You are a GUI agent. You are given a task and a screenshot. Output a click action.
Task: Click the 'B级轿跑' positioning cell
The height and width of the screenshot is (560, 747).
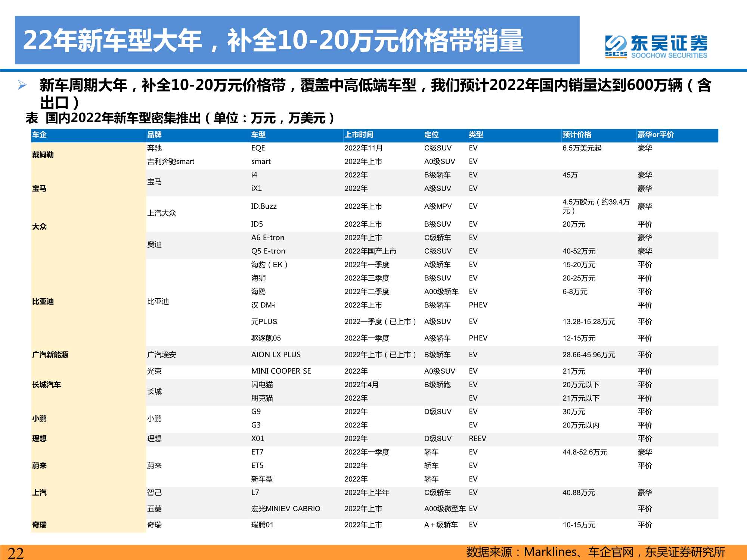tap(438, 385)
